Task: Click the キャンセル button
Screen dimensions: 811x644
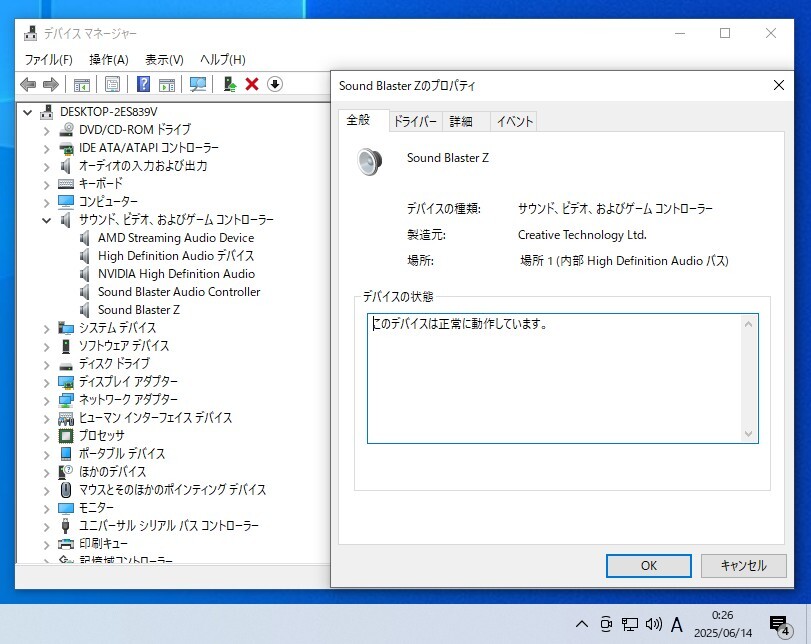Action: 743,566
